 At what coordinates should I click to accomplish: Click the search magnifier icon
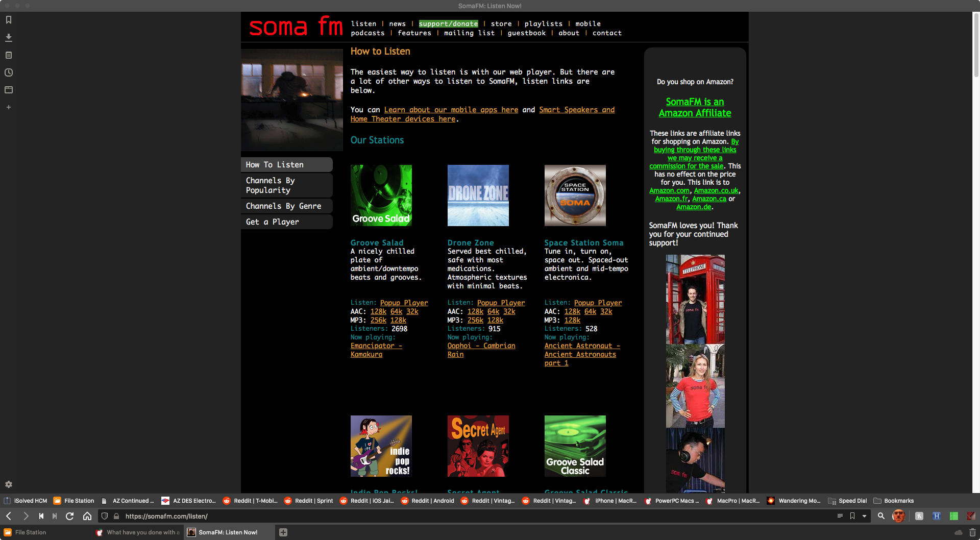coord(881,516)
